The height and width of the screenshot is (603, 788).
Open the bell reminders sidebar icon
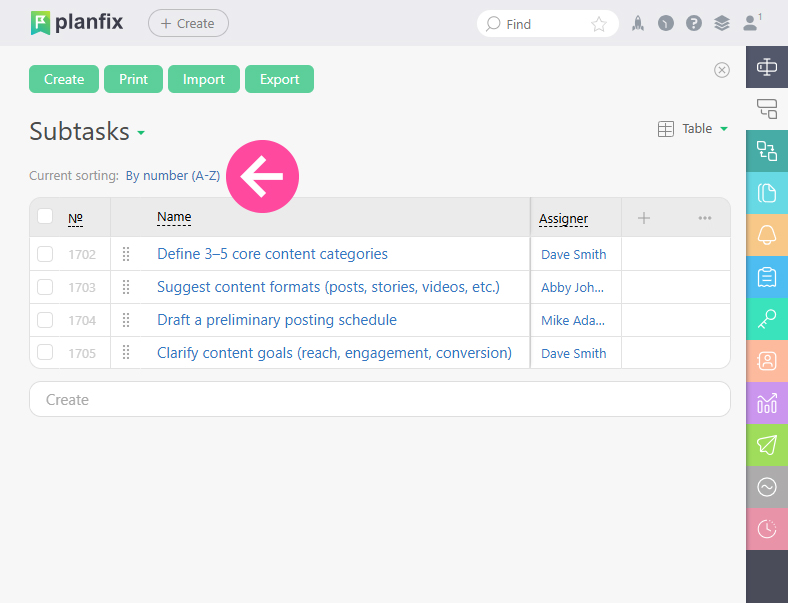point(767,235)
